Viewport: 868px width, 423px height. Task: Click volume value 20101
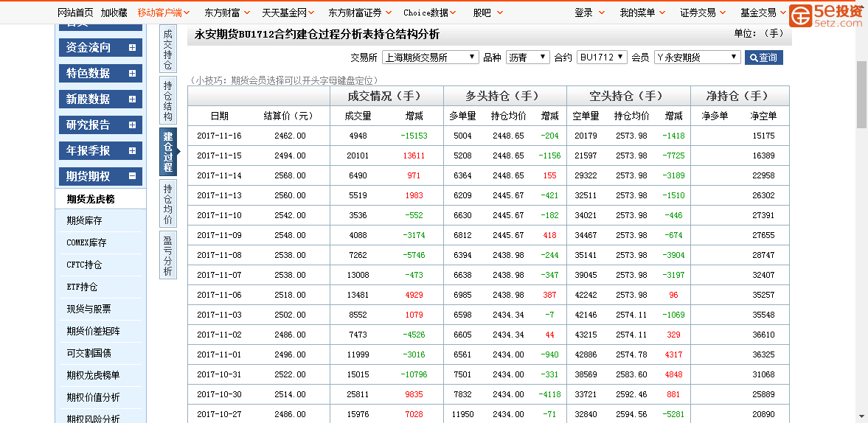coord(358,155)
